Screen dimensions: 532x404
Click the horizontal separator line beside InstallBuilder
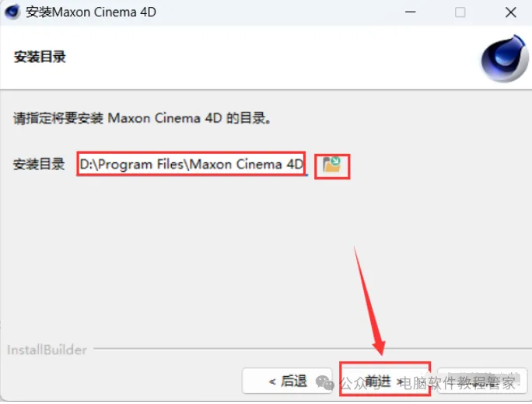coord(312,348)
